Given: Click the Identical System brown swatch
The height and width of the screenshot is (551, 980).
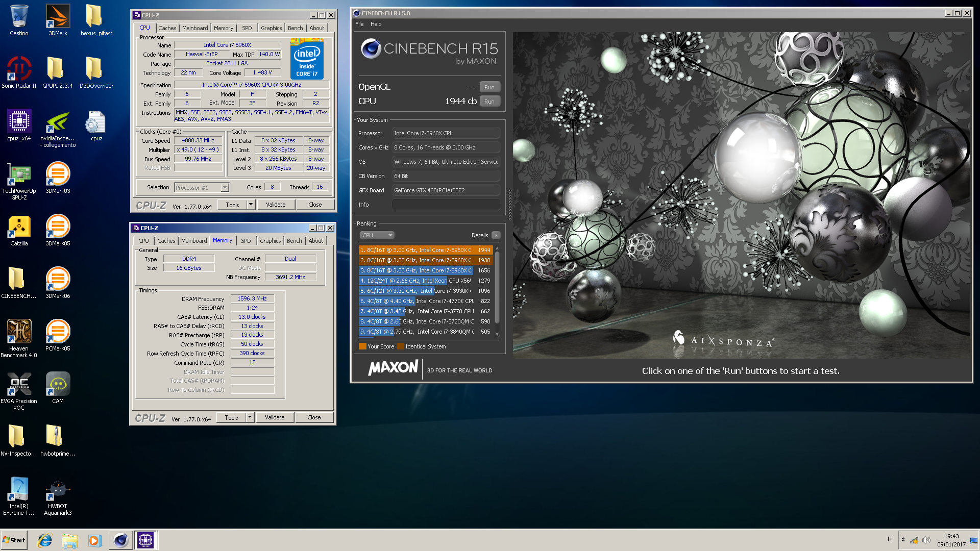Looking at the screenshot, I should point(401,346).
